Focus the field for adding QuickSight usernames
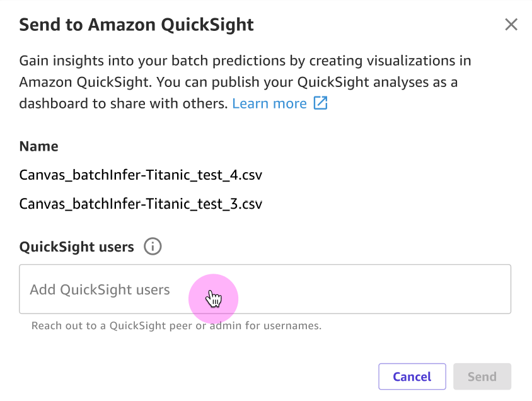This screenshot has width=532, height=401. [x=265, y=289]
